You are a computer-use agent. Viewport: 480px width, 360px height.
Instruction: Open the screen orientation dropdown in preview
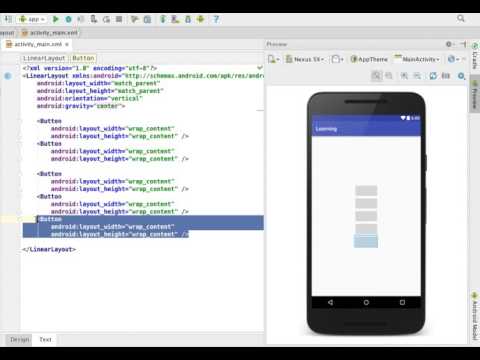pos(337,59)
